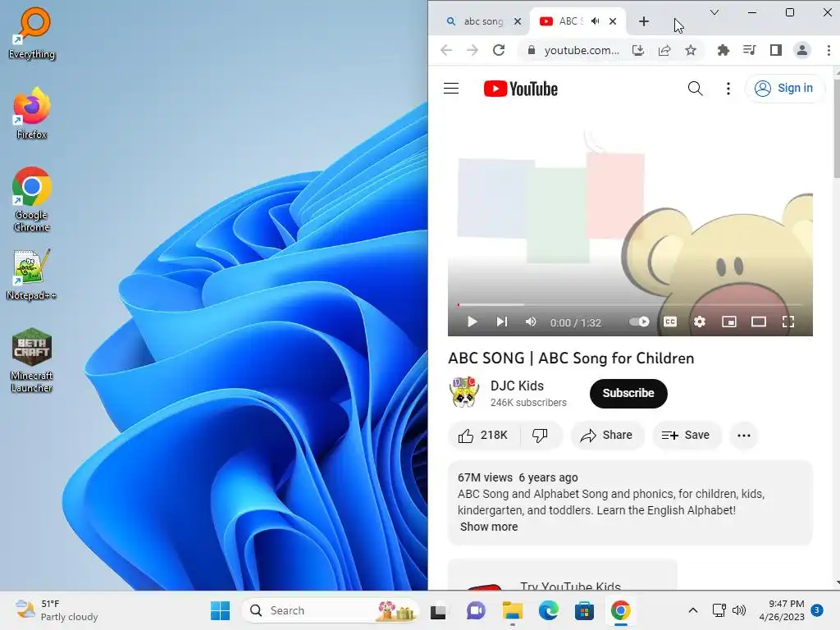Image resolution: width=840 pixels, height=630 pixels.
Task: Click the YouTube logo
Action: click(520, 89)
